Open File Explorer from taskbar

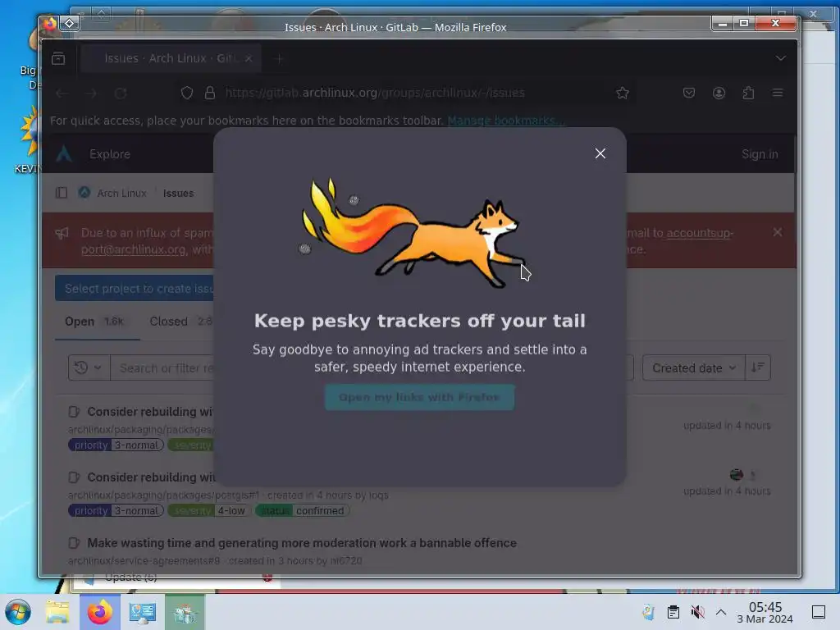coord(57,612)
